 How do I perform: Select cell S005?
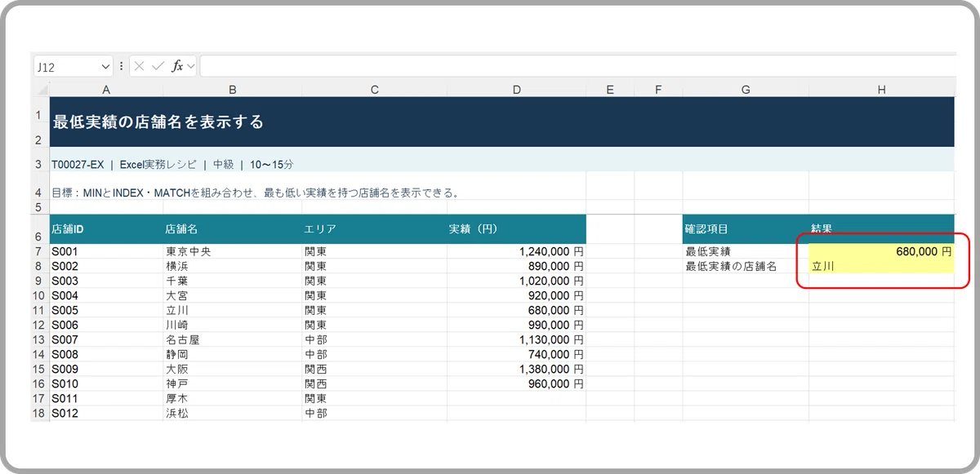(x=105, y=310)
